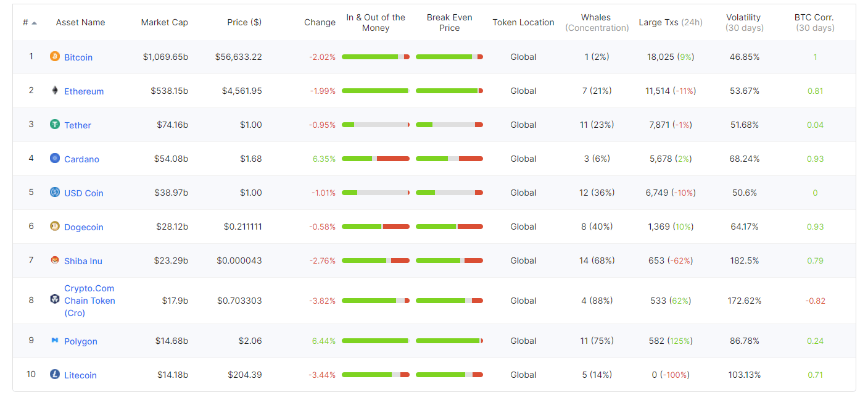Click the Ethereum diamond icon
This screenshot has height=400, width=868.
coord(55,90)
